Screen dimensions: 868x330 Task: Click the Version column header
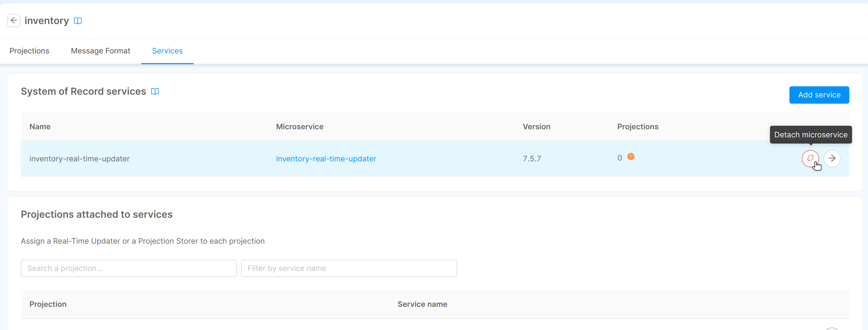[x=536, y=126]
